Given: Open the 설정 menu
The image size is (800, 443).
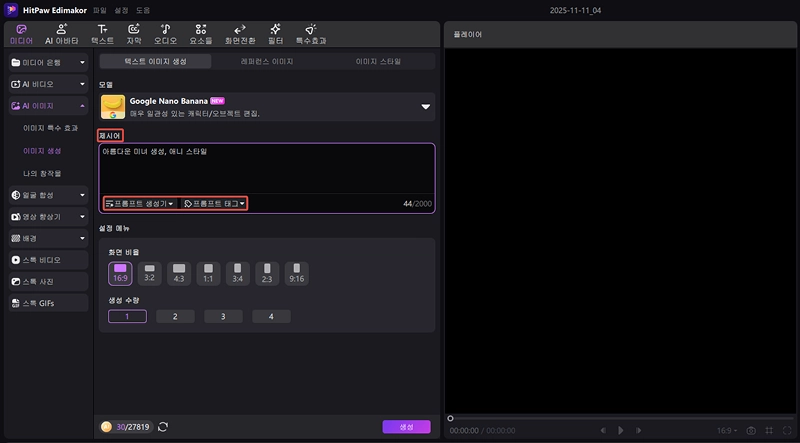Looking at the screenshot, I should coord(121,10).
